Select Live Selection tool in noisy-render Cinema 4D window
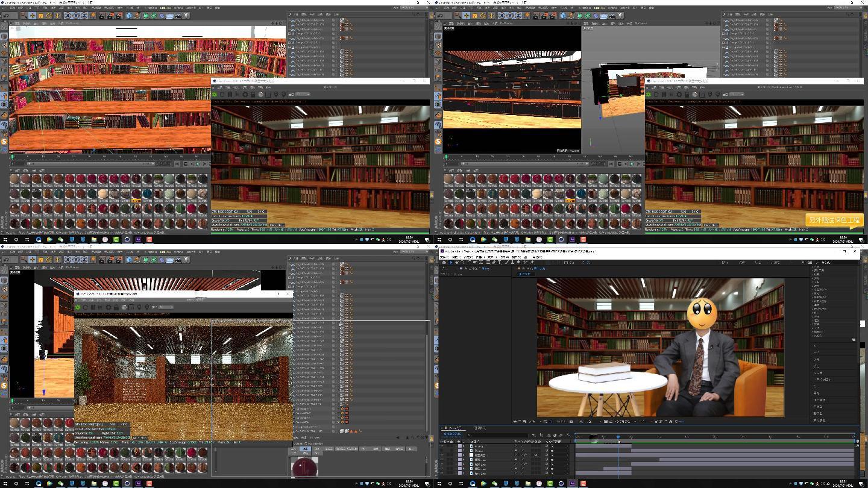This screenshot has height=488, width=868. [24, 260]
